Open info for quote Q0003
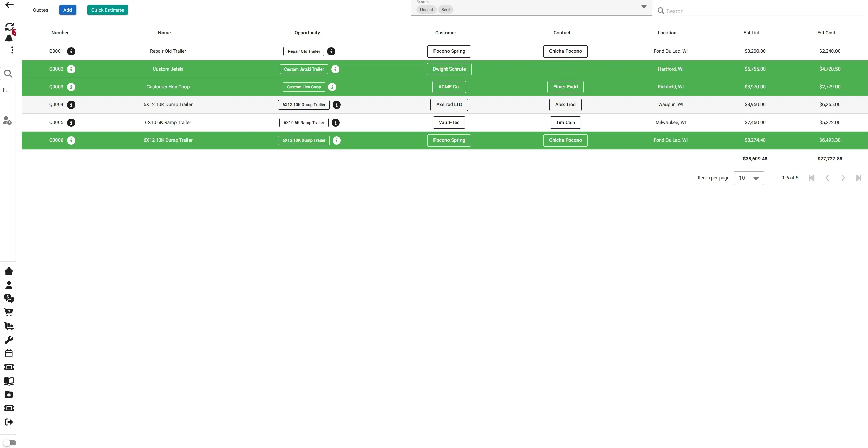This screenshot has height=448, width=868. click(71, 87)
